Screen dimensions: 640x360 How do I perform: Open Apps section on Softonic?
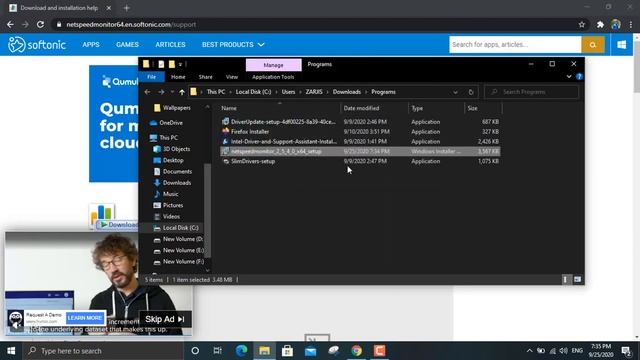pos(91,44)
